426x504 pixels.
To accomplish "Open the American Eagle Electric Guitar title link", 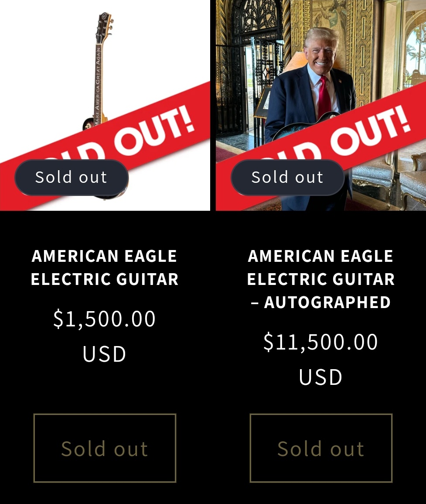I will pyautogui.click(x=104, y=267).
